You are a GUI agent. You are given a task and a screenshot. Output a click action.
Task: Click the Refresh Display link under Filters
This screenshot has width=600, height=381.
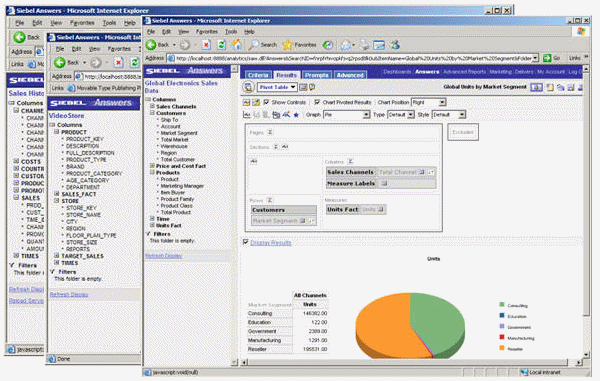pyautogui.click(x=163, y=256)
